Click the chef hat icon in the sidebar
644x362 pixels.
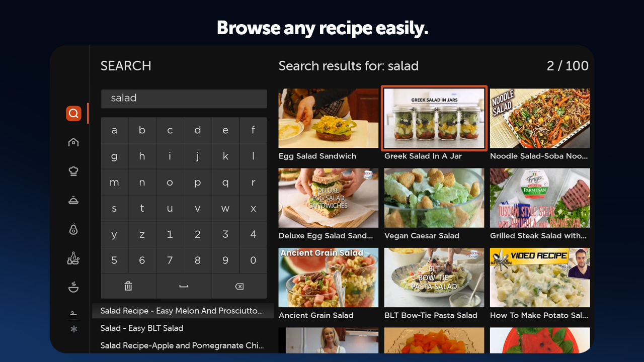pos(73,170)
